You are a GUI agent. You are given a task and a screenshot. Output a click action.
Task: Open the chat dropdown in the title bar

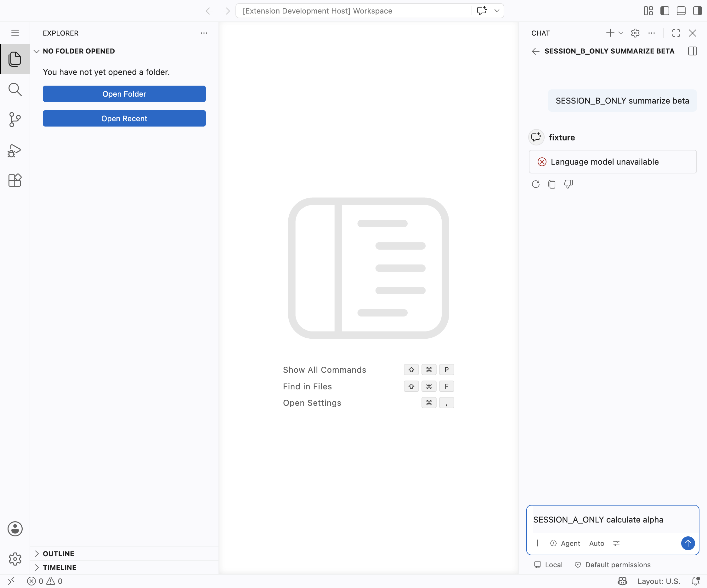tap(497, 11)
